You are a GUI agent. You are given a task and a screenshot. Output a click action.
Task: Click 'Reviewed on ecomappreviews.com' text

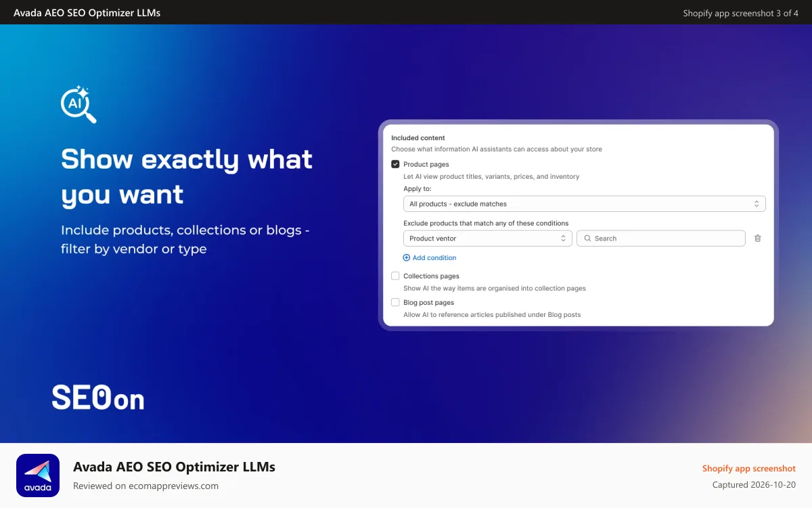(x=146, y=486)
